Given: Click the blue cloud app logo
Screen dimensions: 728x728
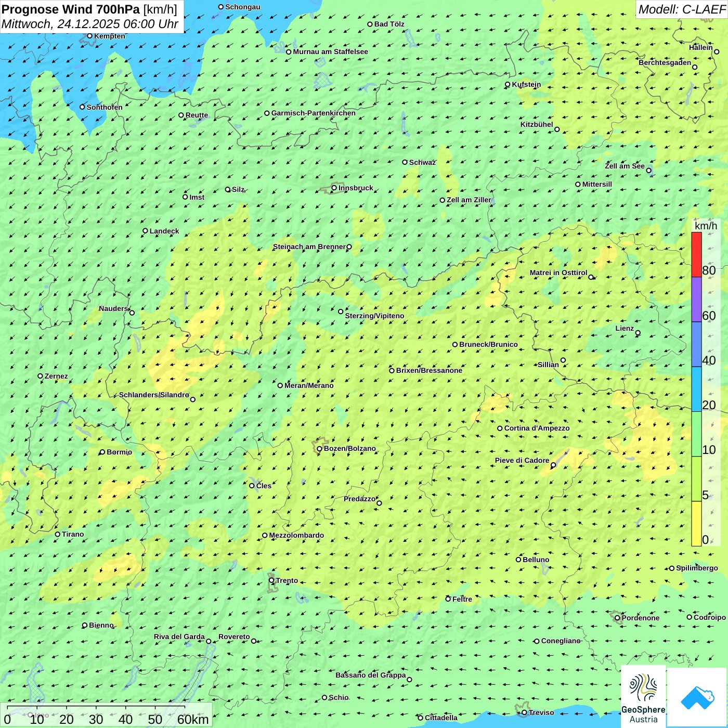Looking at the screenshot, I should pos(697,697).
